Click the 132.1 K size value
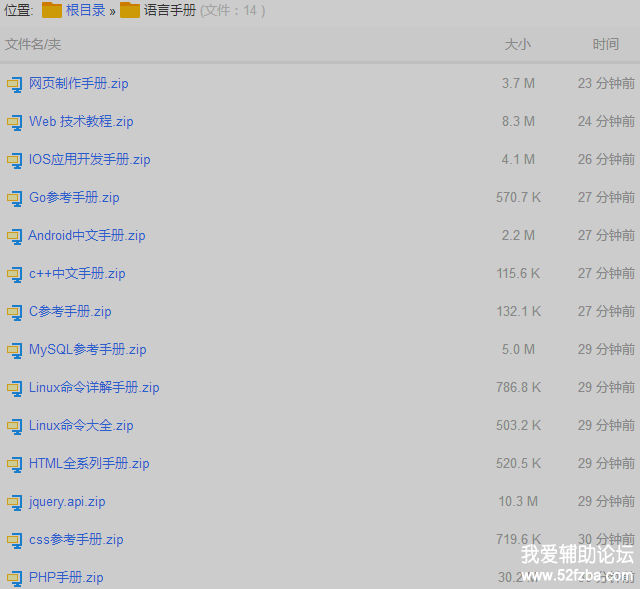The width and height of the screenshot is (640, 589). coord(518,311)
